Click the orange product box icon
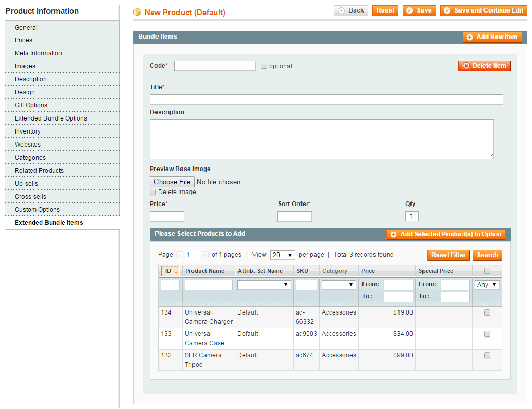This screenshot has width=532, height=409. point(138,12)
